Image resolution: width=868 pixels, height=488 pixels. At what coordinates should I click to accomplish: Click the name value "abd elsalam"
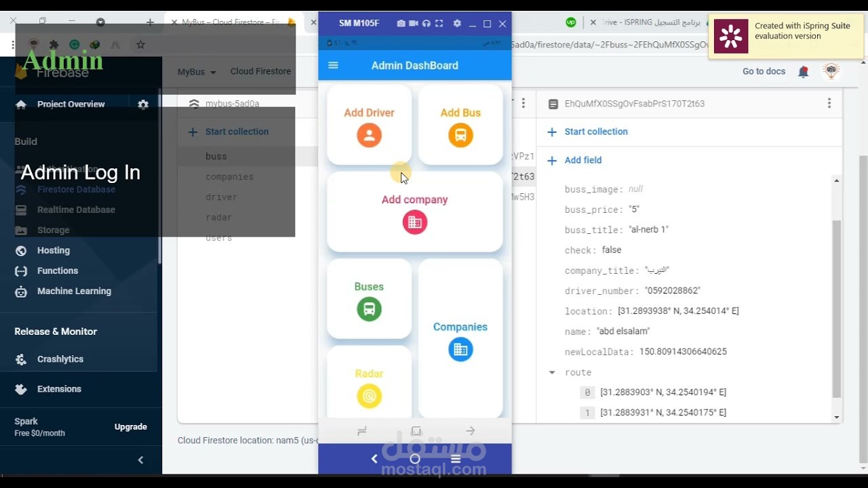coord(623,331)
